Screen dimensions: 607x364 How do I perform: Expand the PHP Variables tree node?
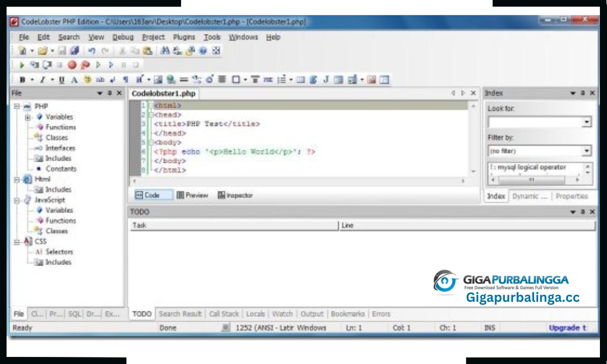click(27, 117)
